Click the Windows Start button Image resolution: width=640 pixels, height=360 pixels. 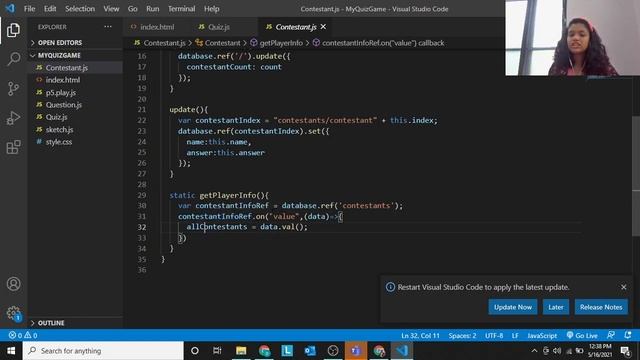point(11,351)
